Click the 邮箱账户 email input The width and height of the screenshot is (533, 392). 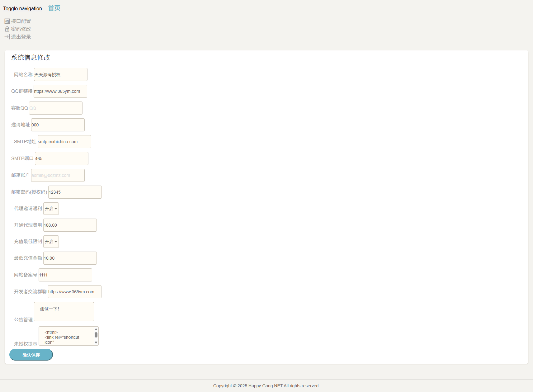pos(58,175)
